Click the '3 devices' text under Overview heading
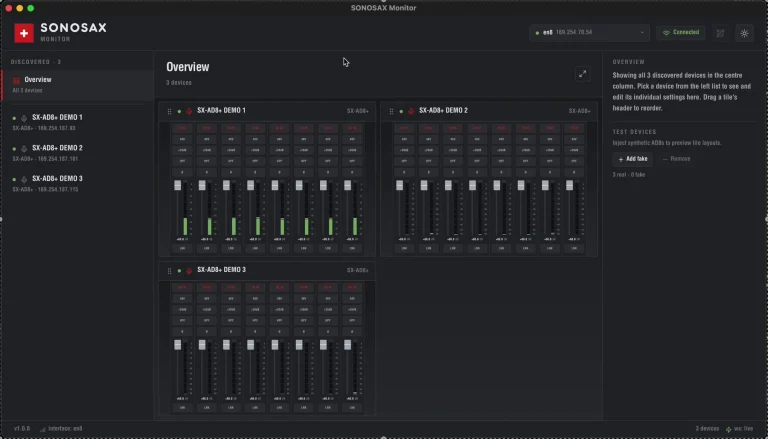 click(x=179, y=83)
